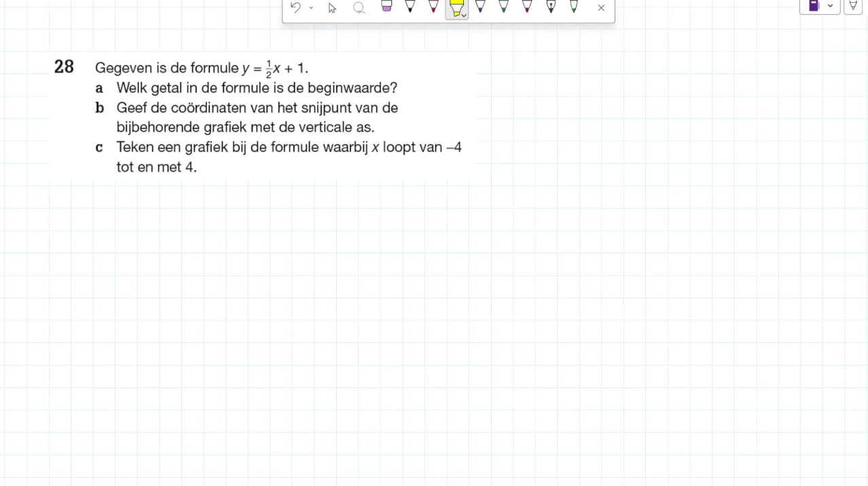
Task: Click the text 'Gegeven is de formule'
Action: (x=167, y=69)
